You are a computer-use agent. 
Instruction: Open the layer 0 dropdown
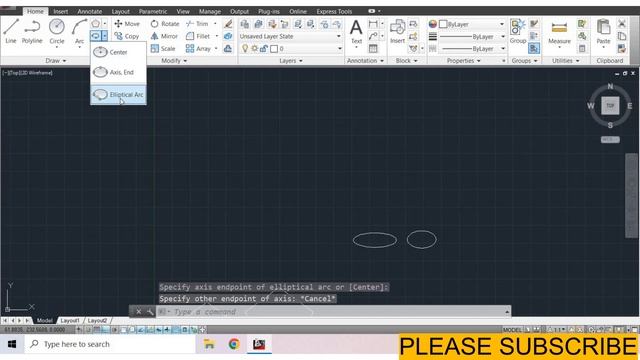[340, 49]
